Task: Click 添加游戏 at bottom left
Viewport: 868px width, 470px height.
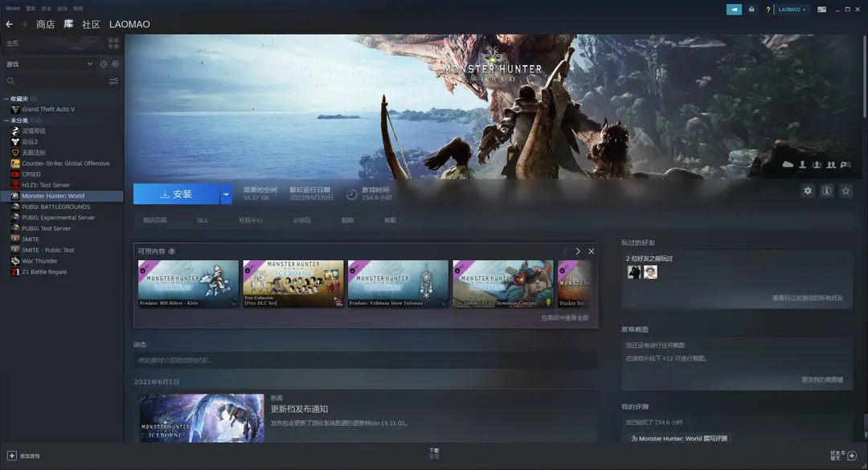Action: pyautogui.click(x=30, y=456)
